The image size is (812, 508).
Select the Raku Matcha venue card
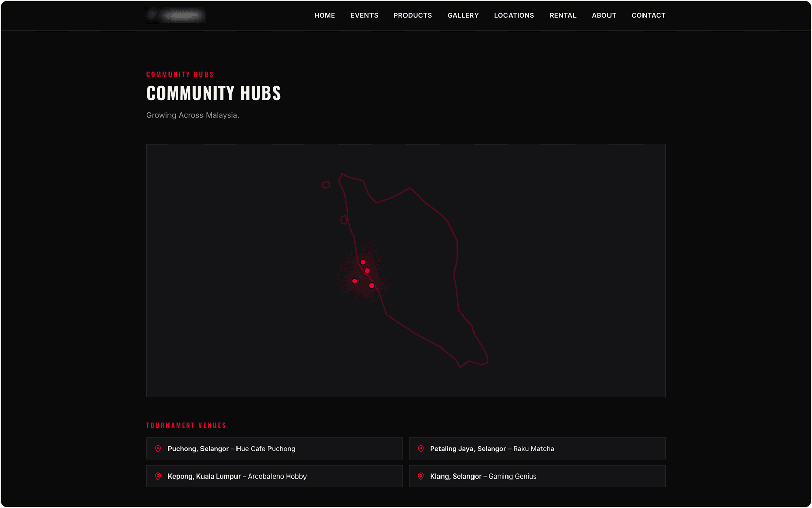(x=537, y=449)
